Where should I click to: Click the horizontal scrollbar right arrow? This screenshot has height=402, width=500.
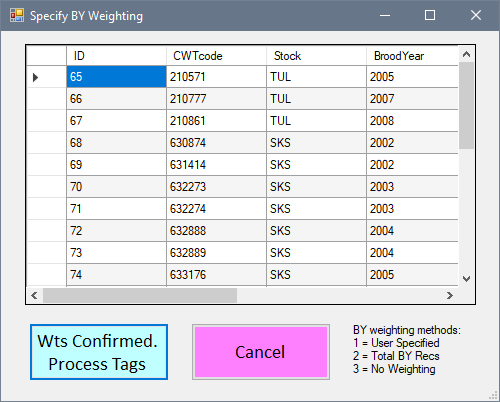click(x=450, y=295)
